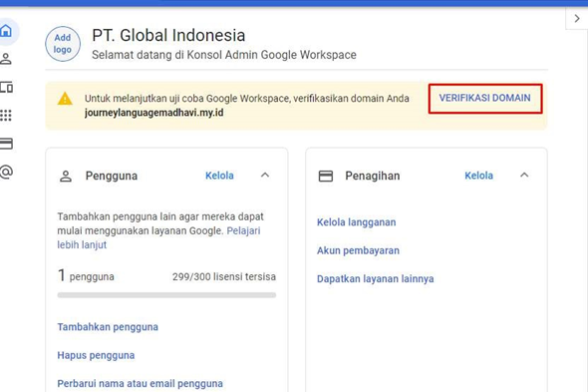Open Akun pembayaran link
Screen dimensions: 588x392
tap(358, 250)
